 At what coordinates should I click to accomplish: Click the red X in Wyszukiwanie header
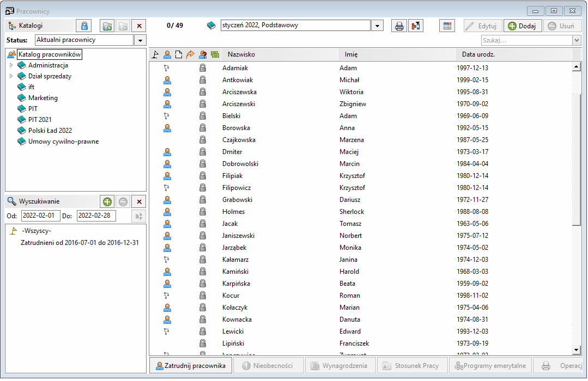coord(139,201)
